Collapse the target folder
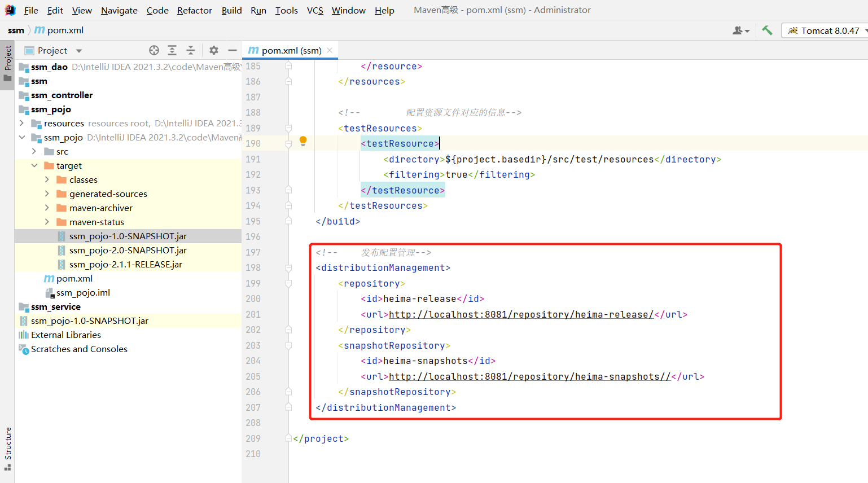Viewport: 868px width, 483px height. tap(34, 165)
